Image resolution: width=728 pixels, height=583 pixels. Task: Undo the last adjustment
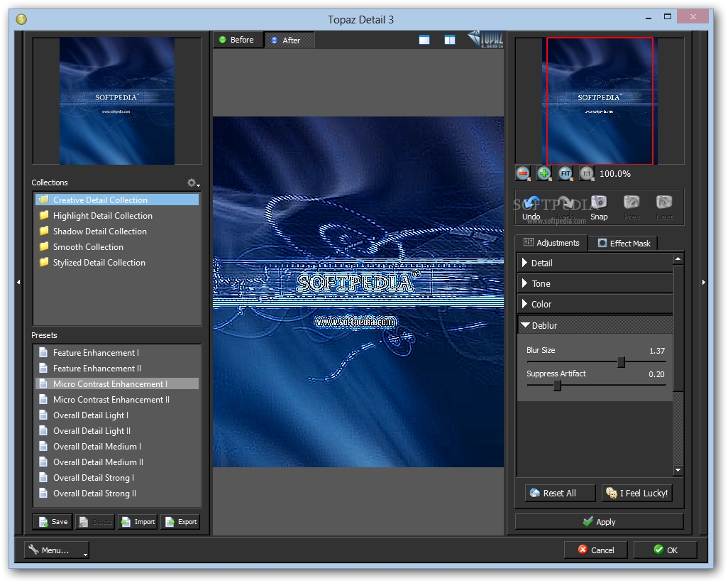(x=531, y=207)
